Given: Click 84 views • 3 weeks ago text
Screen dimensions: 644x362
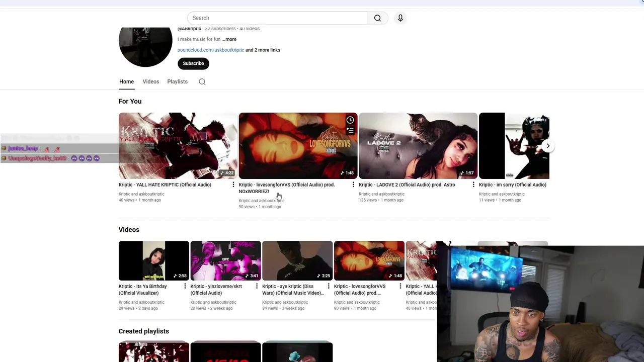Looking at the screenshot, I should (283, 308).
